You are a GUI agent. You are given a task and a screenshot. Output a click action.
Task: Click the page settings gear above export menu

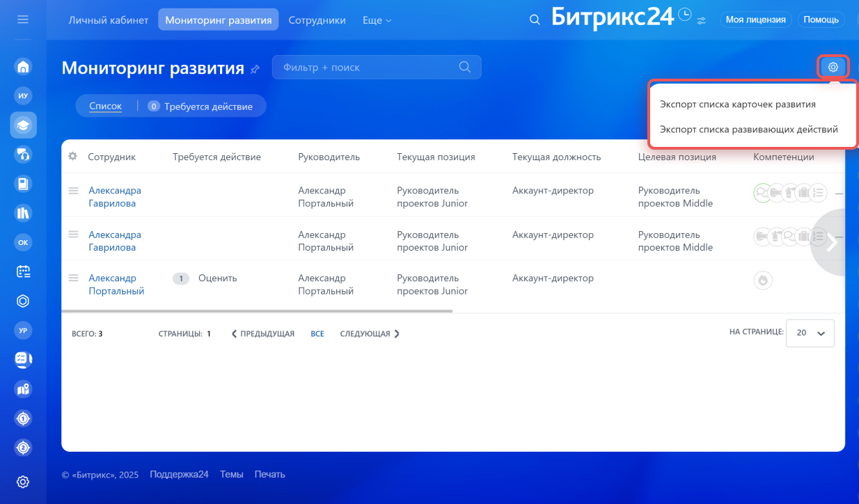tap(833, 67)
